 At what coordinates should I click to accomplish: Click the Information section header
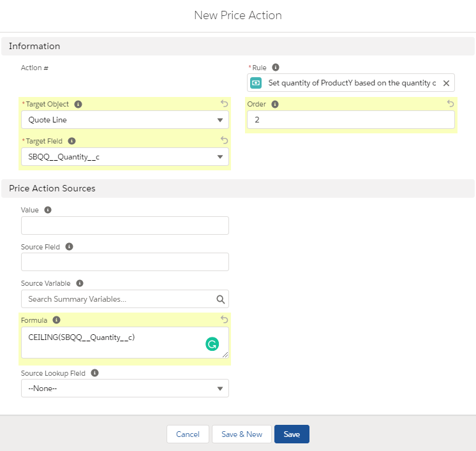point(238,46)
